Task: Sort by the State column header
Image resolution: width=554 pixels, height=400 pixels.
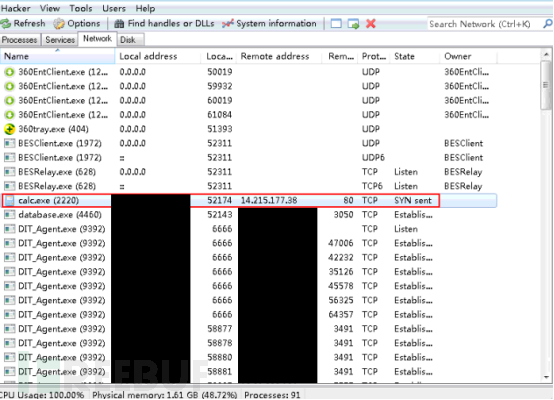Action: (x=415, y=56)
